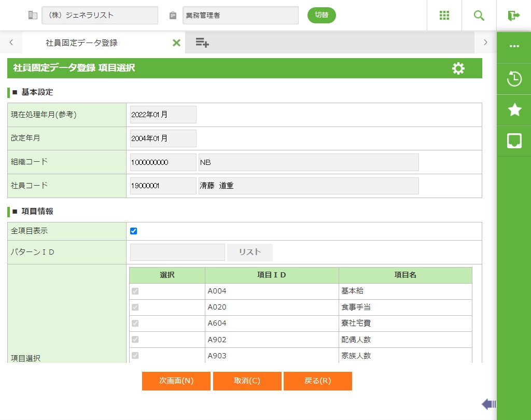Click the add new tab icon
Screen dimensions: 531x420
(202, 43)
